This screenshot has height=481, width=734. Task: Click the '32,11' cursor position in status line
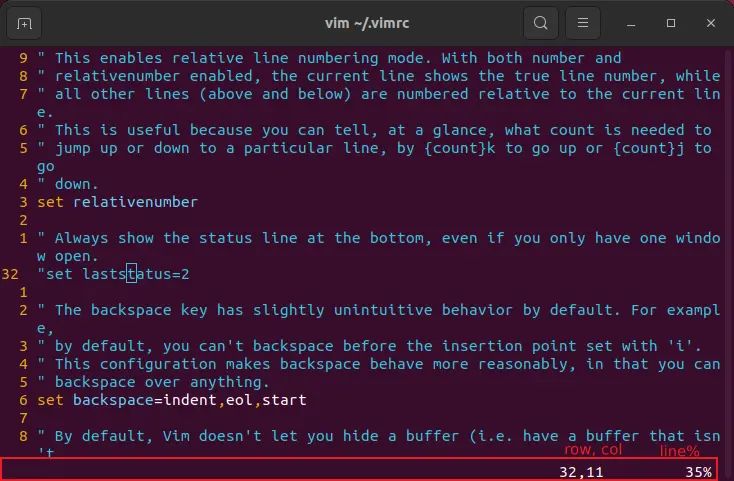581,472
